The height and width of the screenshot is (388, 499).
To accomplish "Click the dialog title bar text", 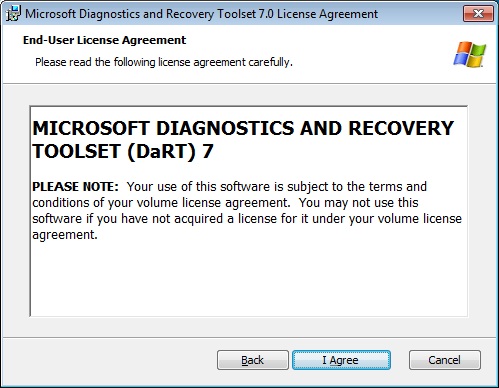I will (x=202, y=14).
